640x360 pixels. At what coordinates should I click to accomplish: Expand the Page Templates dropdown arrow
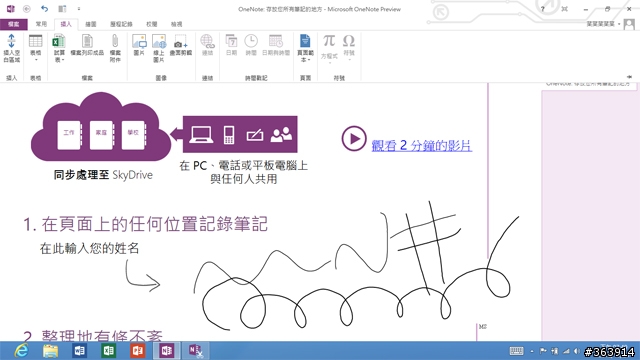[309, 60]
